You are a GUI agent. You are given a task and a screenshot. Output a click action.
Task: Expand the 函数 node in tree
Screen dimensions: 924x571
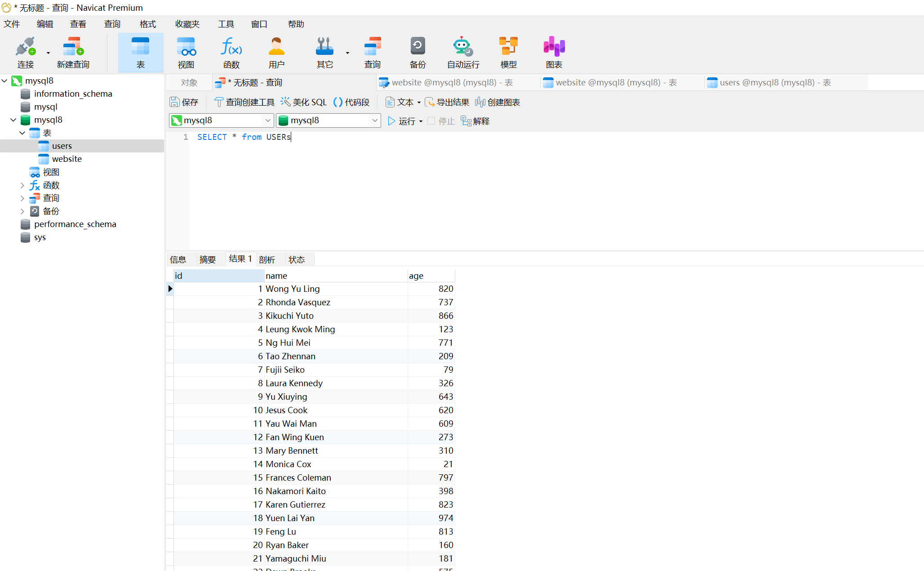point(22,185)
